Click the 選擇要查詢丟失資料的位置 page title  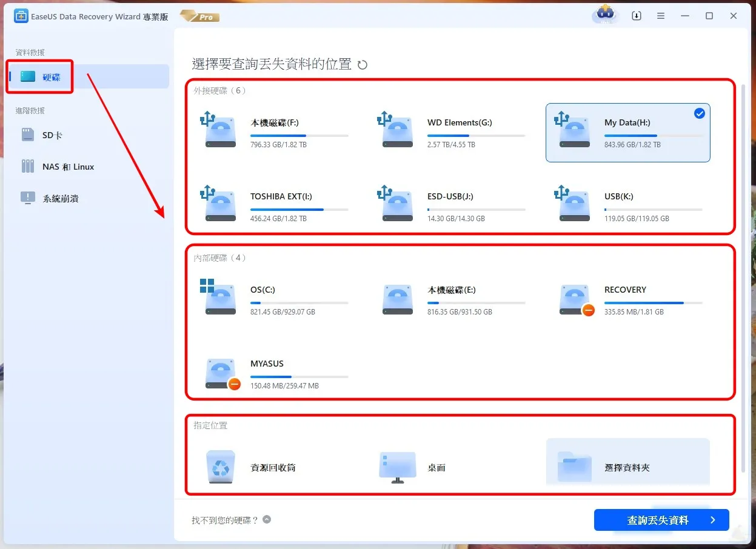point(272,64)
